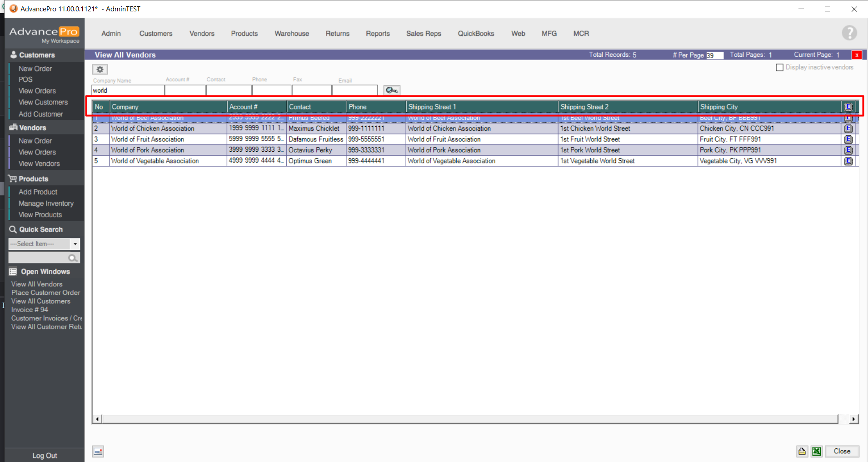
Task: Click the horizontal scrollbar right arrow
Action: 854,419
